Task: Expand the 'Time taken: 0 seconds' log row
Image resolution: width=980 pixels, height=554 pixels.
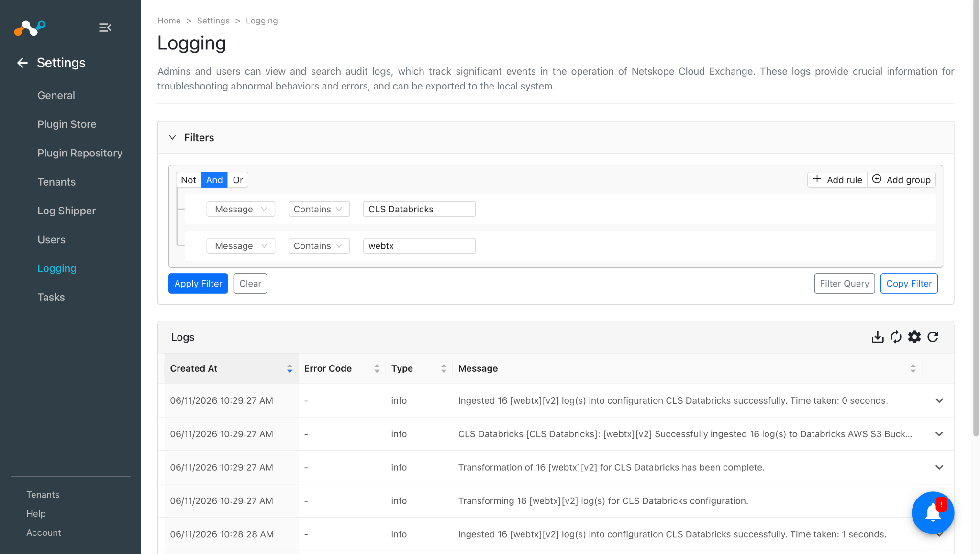Action: 939,401
